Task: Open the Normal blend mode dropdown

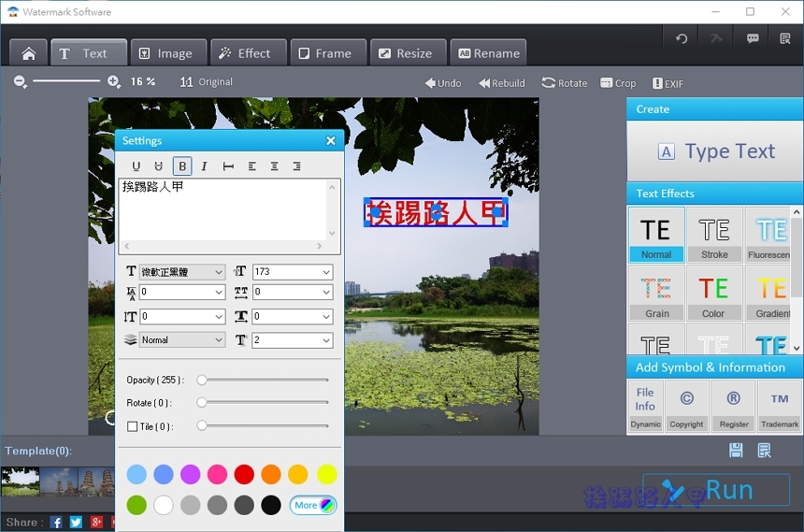Action: (x=182, y=340)
